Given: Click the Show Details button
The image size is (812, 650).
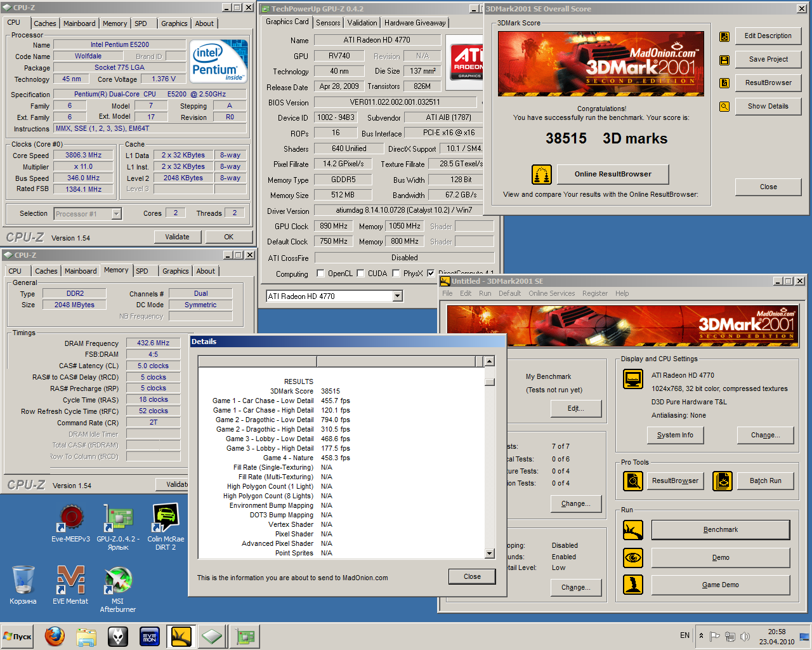Looking at the screenshot, I should point(768,106).
